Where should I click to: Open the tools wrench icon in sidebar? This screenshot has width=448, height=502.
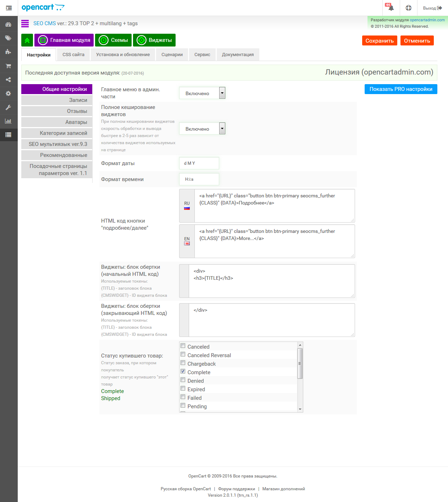9,107
